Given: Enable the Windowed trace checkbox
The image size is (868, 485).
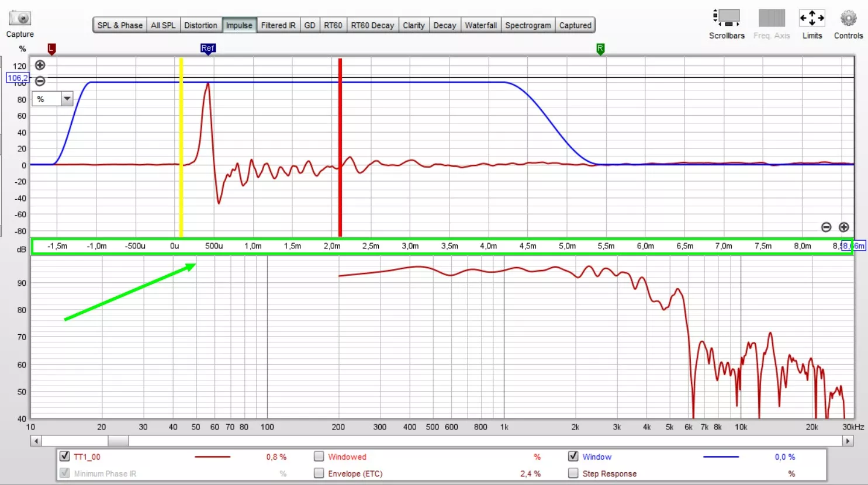Looking at the screenshot, I should [319, 456].
